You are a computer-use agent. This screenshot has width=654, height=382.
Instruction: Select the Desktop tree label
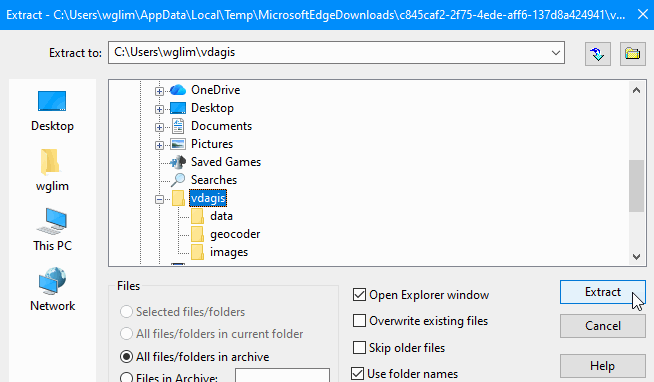[x=212, y=108]
